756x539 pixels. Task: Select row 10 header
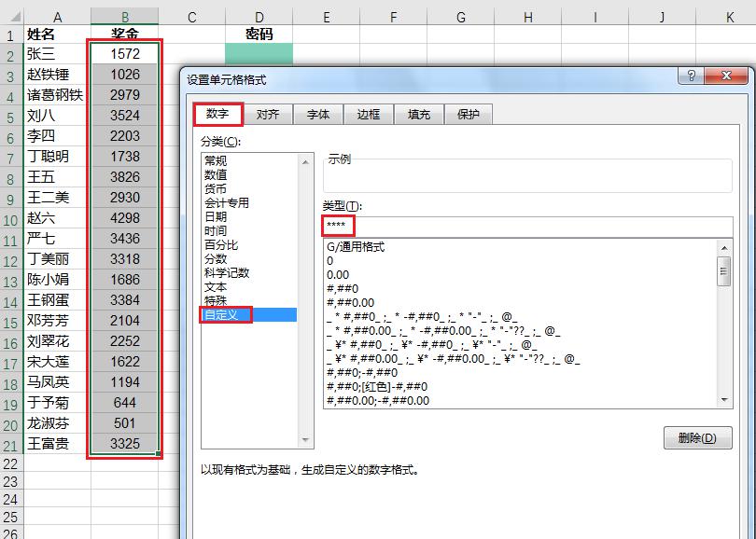(10, 220)
